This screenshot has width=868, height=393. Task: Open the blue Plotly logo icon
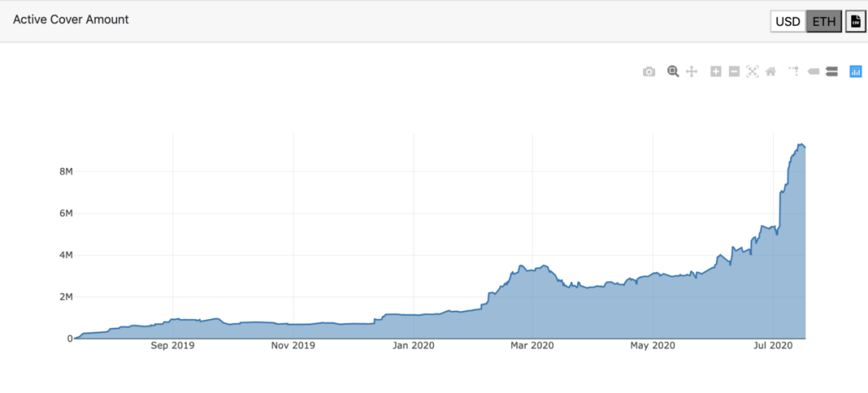856,72
